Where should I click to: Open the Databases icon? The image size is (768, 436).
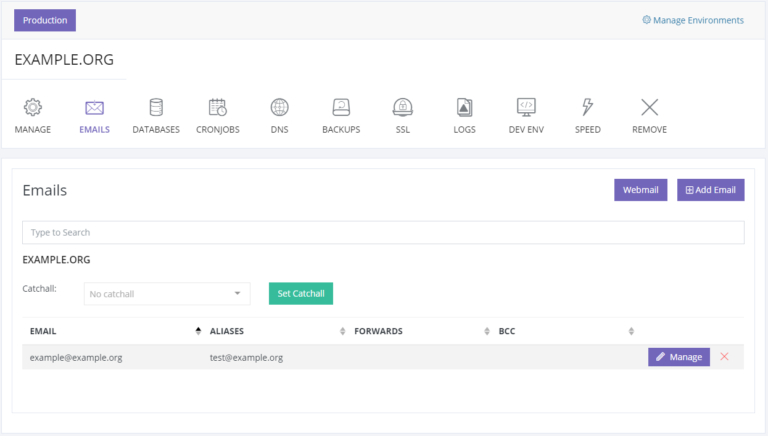(156, 107)
